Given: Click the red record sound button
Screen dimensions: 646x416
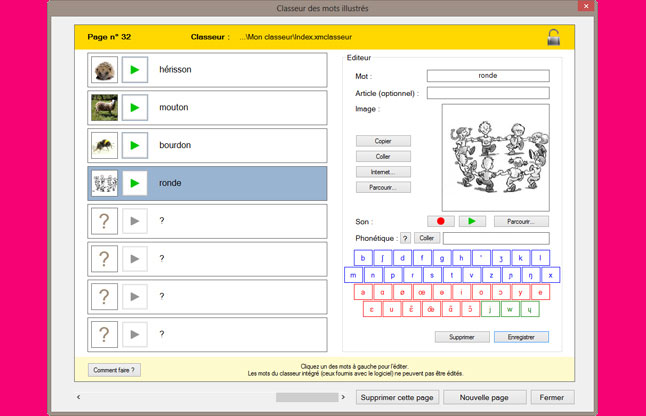Looking at the screenshot, I should tap(440, 221).
